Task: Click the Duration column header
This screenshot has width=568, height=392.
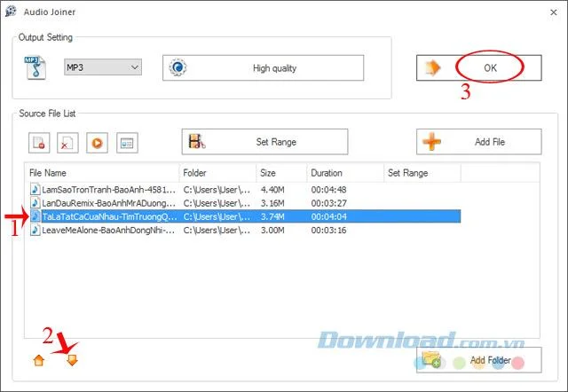Action: point(345,173)
